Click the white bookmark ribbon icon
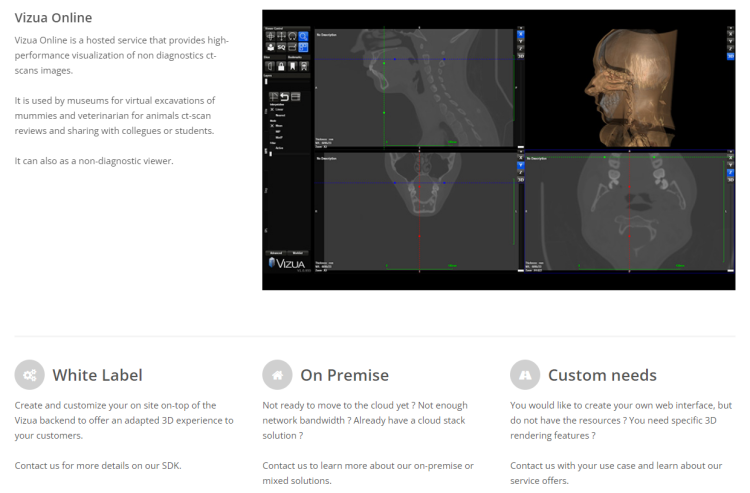 click(x=292, y=66)
